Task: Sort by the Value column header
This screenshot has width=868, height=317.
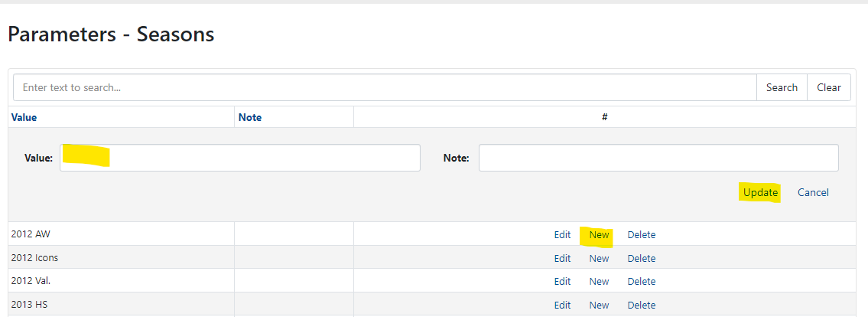Action: pos(24,117)
